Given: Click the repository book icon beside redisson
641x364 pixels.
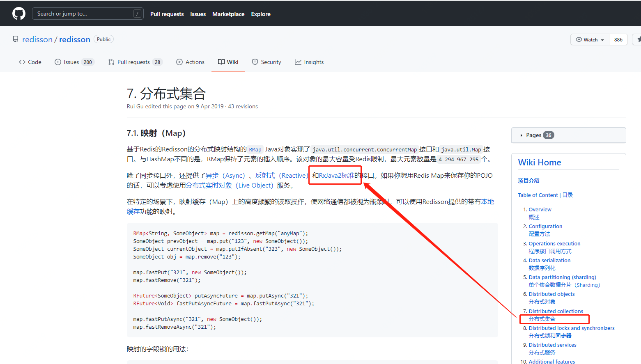Looking at the screenshot, I should [15, 39].
